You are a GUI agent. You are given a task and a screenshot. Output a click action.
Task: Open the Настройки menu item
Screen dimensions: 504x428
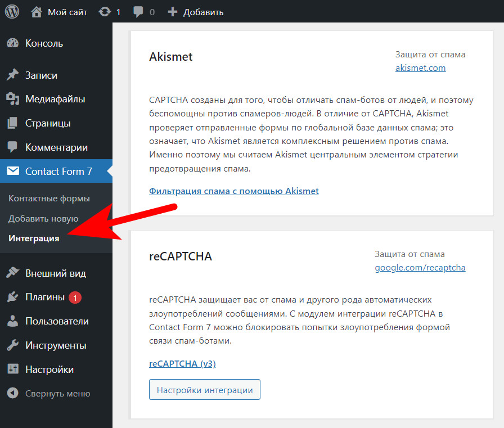point(49,370)
